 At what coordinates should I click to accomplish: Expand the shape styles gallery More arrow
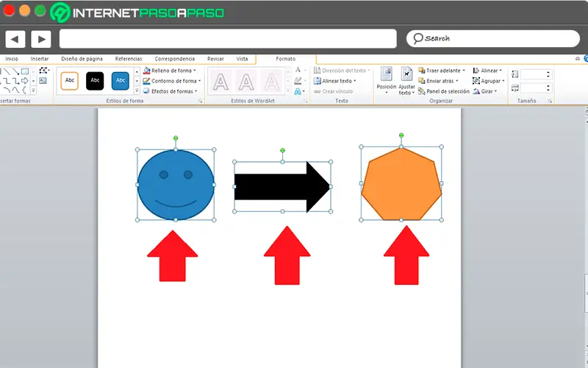pyautogui.click(x=137, y=91)
